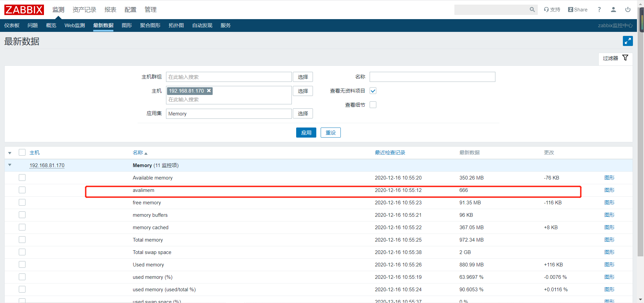Click the Zabbix logo
This screenshot has height=303, width=644.
tap(24, 10)
